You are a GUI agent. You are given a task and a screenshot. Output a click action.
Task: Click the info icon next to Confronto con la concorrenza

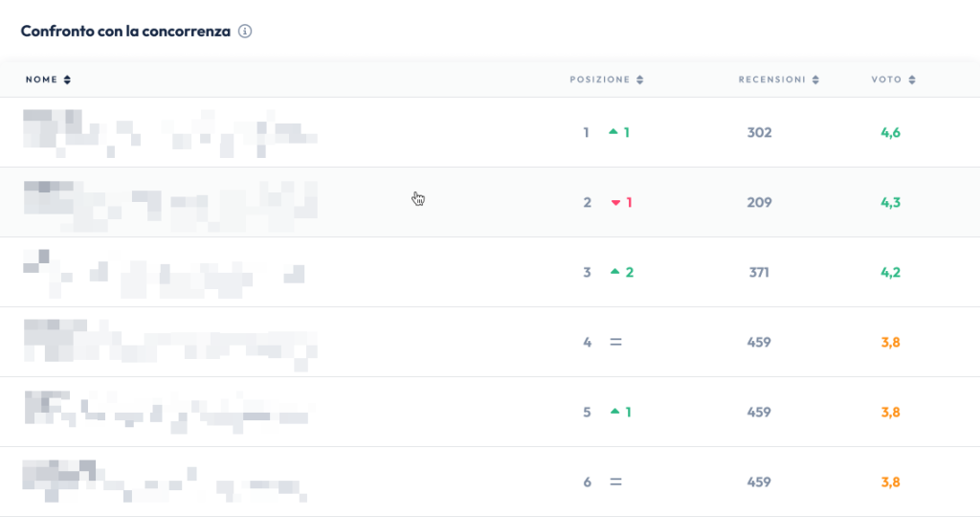pos(245,32)
